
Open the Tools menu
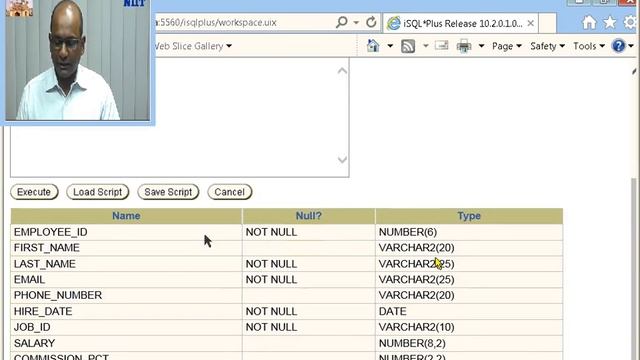(x=589, y=46)
